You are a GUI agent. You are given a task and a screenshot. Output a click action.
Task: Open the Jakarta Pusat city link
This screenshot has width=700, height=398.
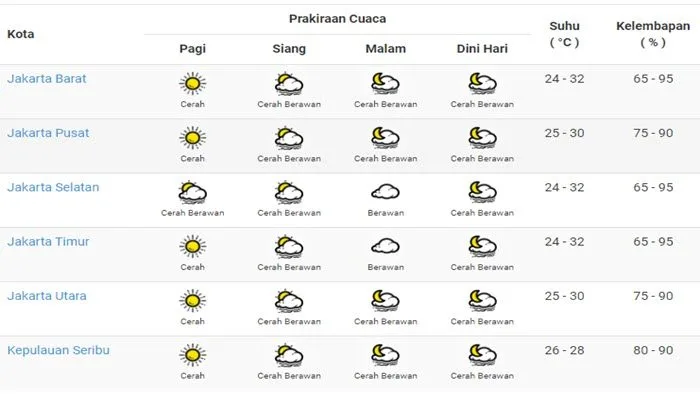tap(48, 133)
